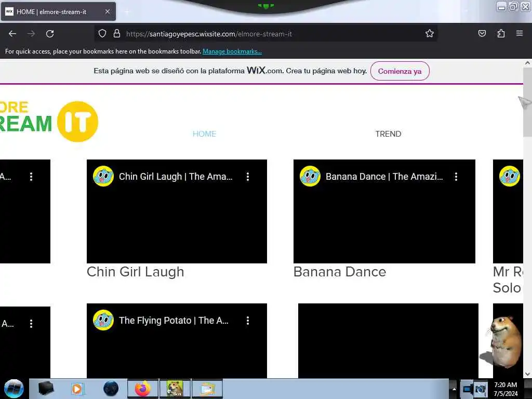Open tracking protection shield icon

tap(102, 33)
